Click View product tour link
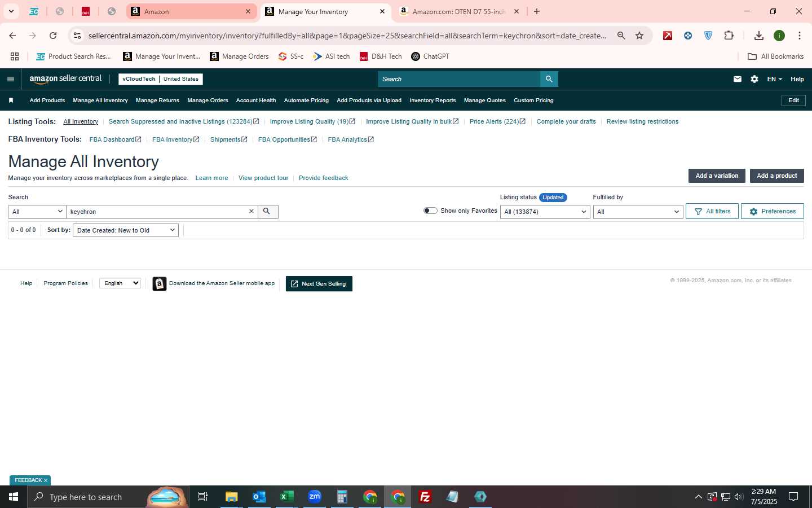Image resolution: width=812 pixels, height=508 pixels. click(x=263, y=178)
